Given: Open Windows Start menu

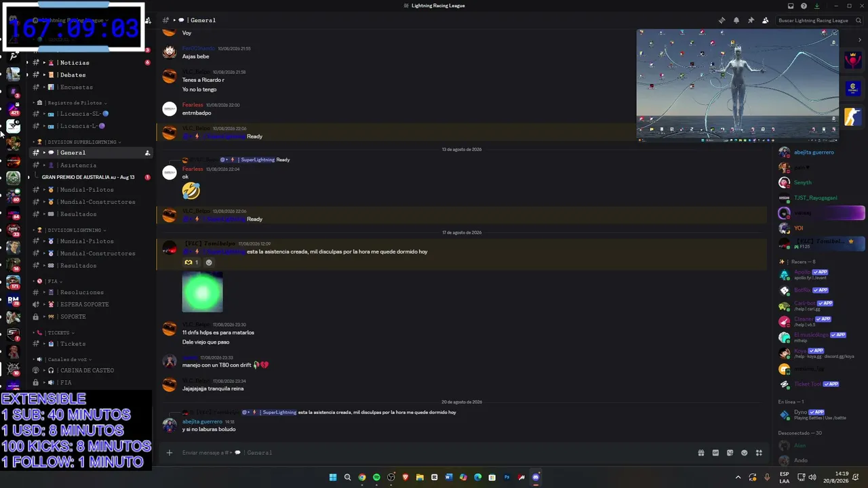Looking at the screenshot, I should (x=333, y=477).
